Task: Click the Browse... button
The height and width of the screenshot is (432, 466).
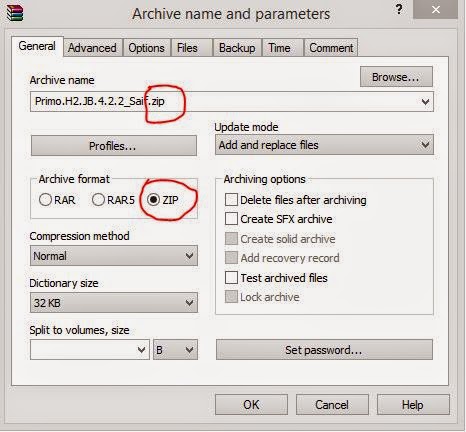Action: click(x=396, y=77)
